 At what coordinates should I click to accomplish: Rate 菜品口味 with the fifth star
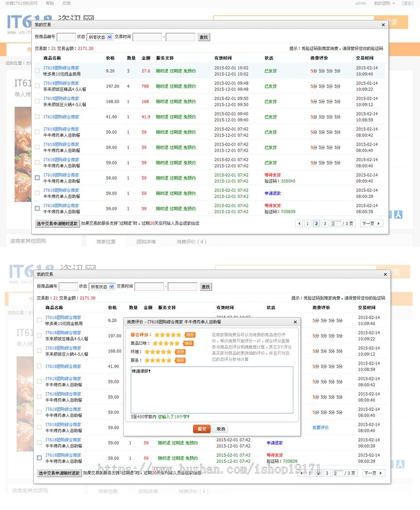tap(177, 343)
